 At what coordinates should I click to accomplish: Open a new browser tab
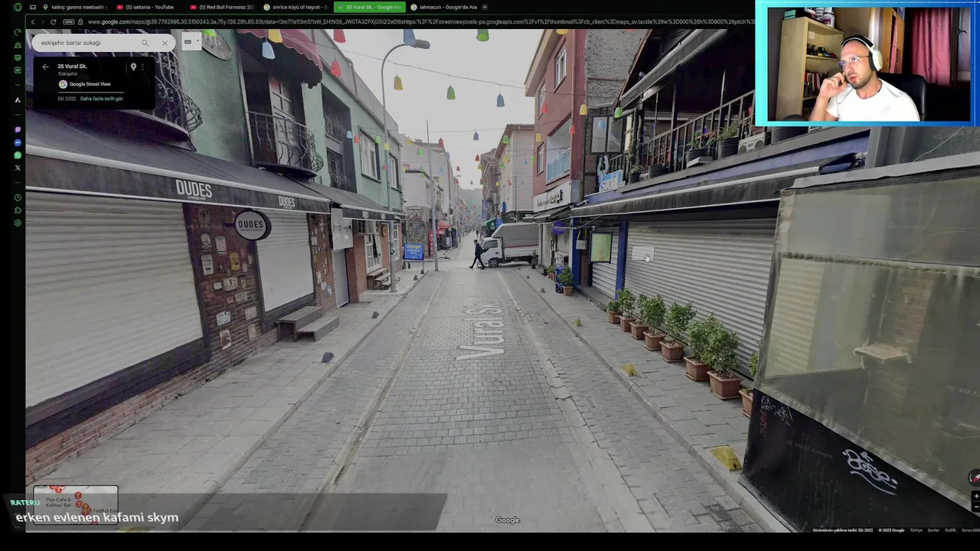tap(485, 7)
